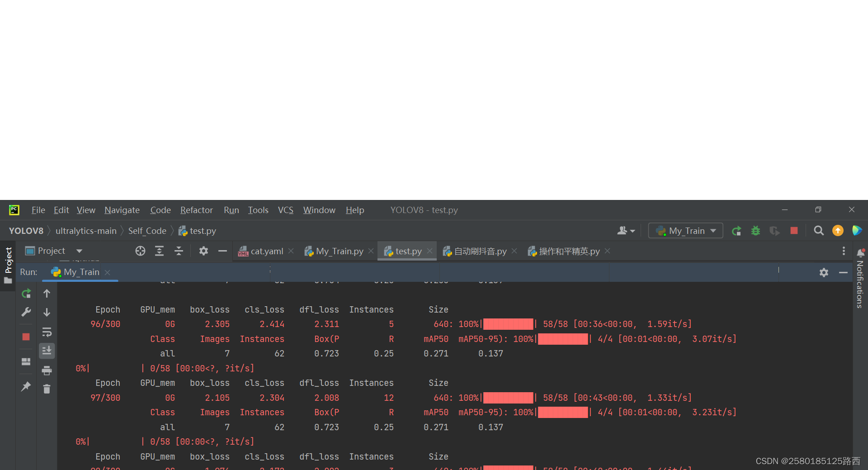Expand all in Project panel
This screenshot has width=868, height=470.
159,251
